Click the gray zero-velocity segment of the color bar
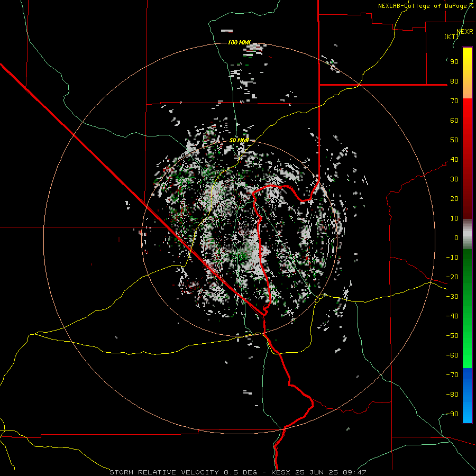 click(467, 234)
